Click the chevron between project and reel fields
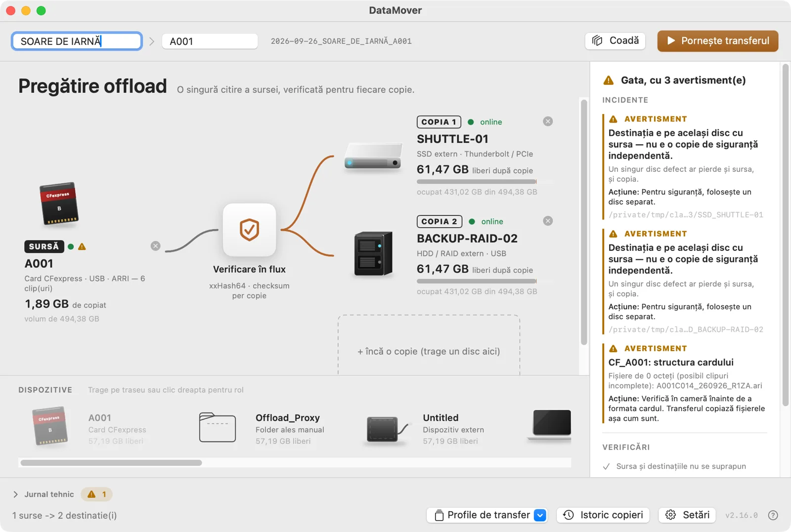The image size is (791, 532). pos(152,41)
